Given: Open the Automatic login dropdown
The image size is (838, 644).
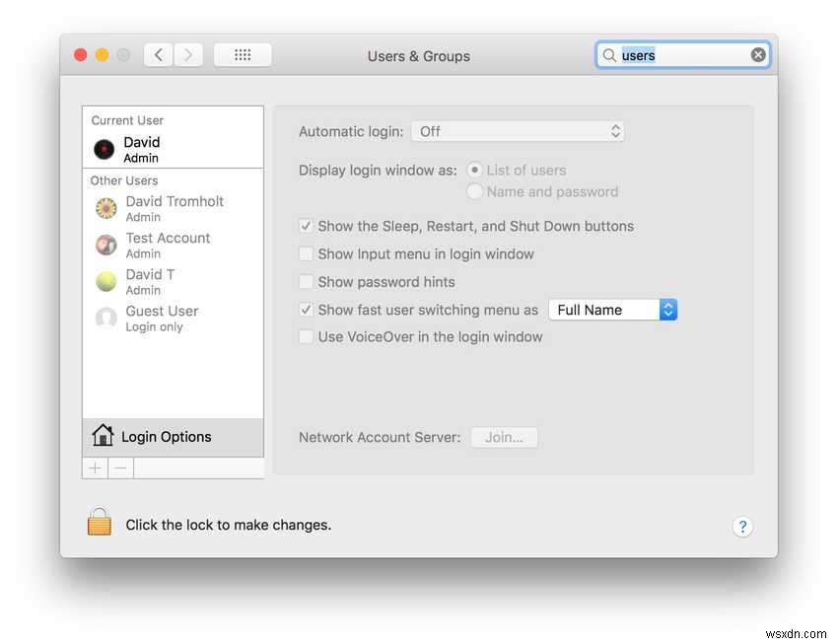Looking at the screenshot, I should tap(518, 130).
